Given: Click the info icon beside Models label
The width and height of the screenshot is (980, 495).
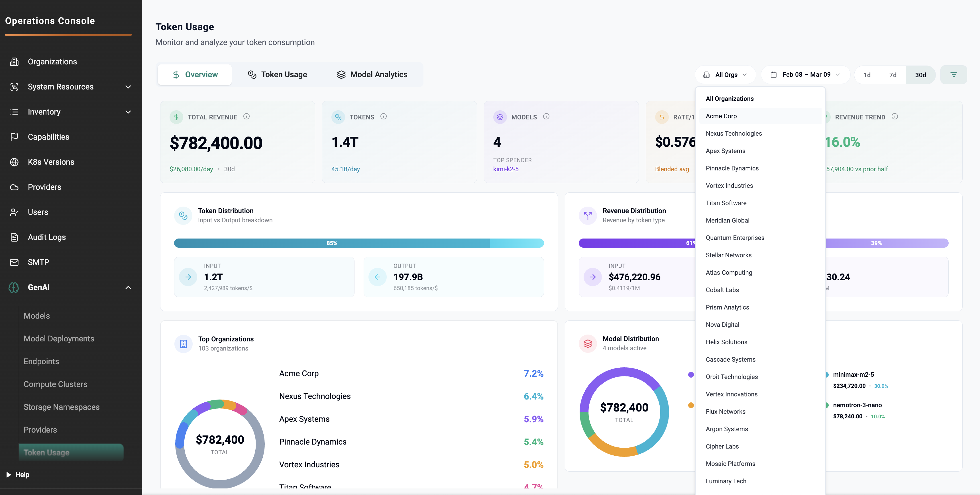Looking at the screenshot, I should [x=546, y=117].
